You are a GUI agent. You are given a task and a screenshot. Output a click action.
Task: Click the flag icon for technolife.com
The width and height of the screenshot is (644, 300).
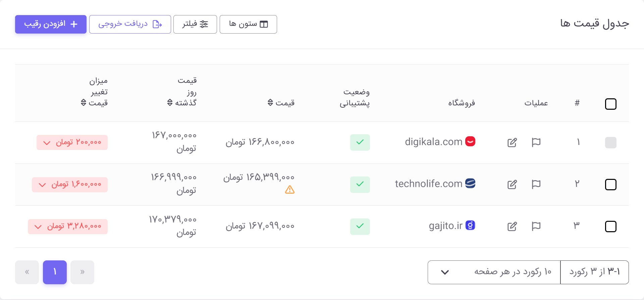(536, 184)
